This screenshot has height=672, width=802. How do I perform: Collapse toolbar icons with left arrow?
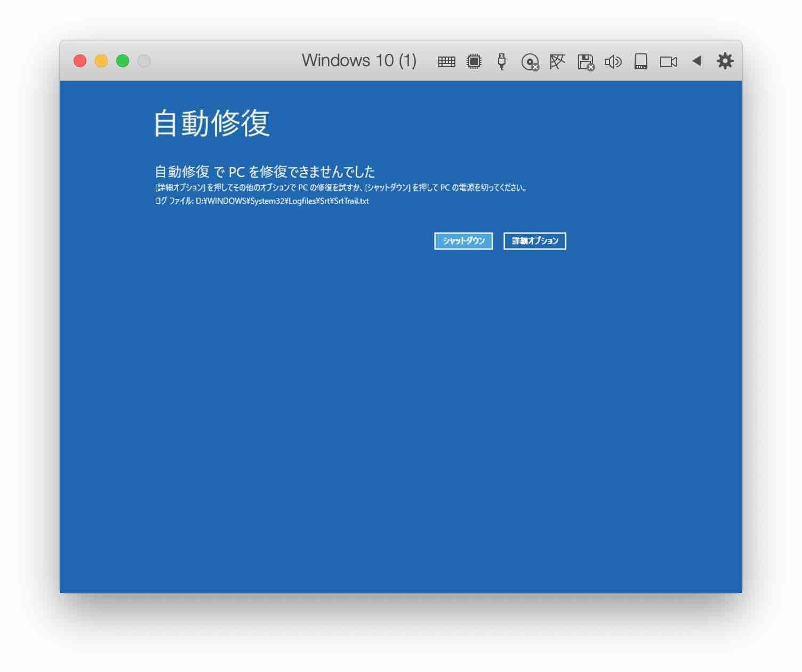click(696, 61)
